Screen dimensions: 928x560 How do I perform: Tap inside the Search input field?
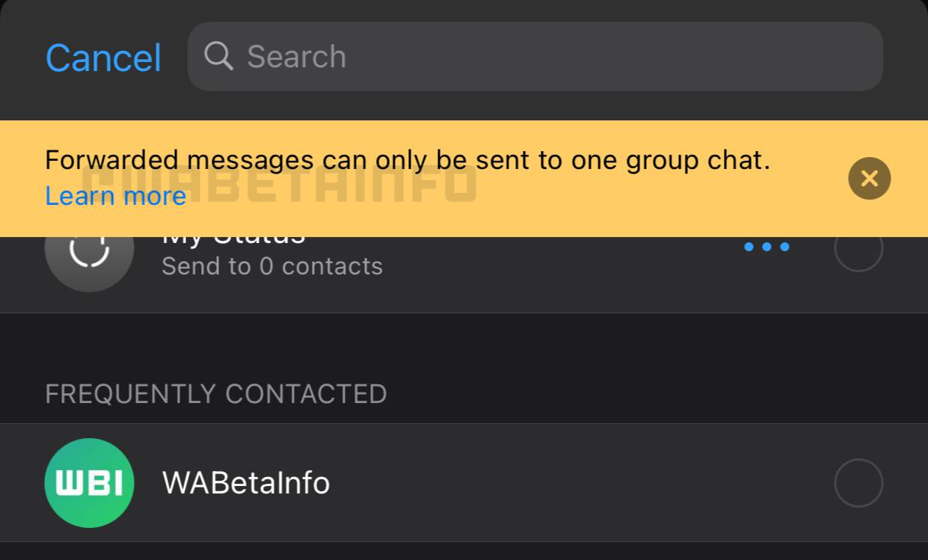click(449, 56)
